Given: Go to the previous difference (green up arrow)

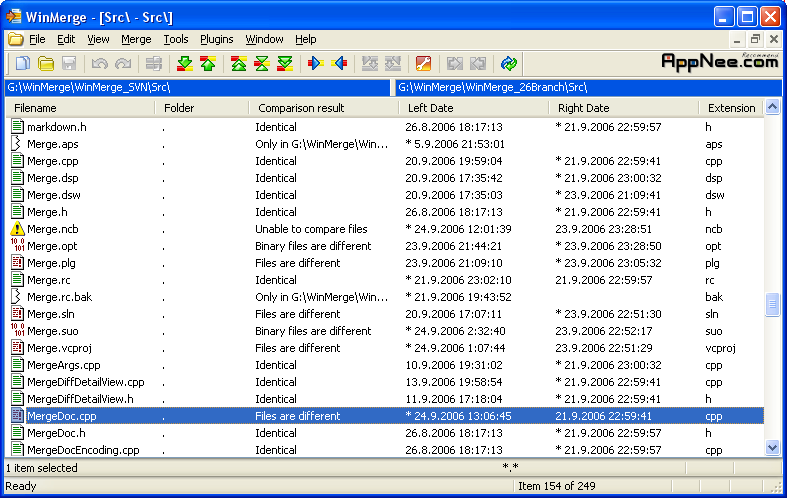Looking at the screenshot, I should click(x=208, y=63).
